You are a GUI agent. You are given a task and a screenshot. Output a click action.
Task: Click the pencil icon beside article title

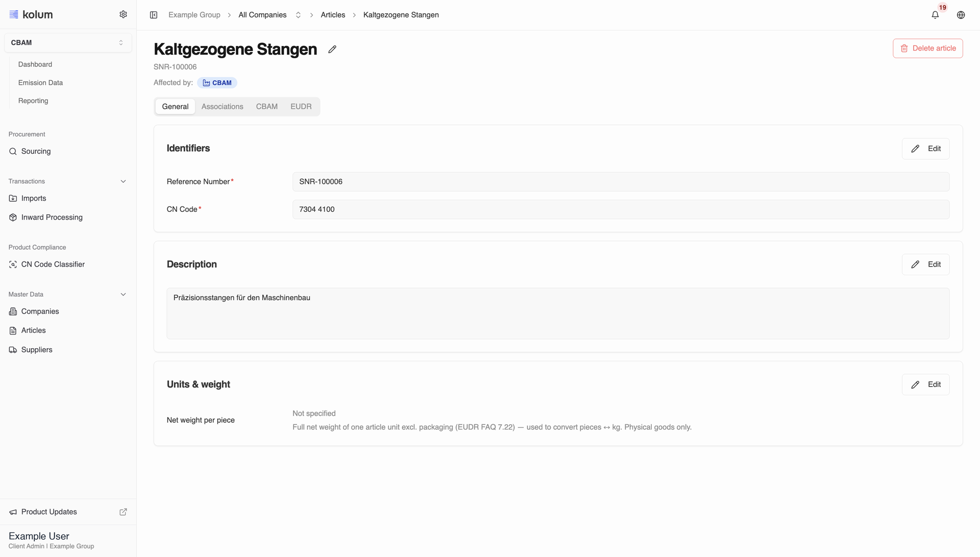332,49
